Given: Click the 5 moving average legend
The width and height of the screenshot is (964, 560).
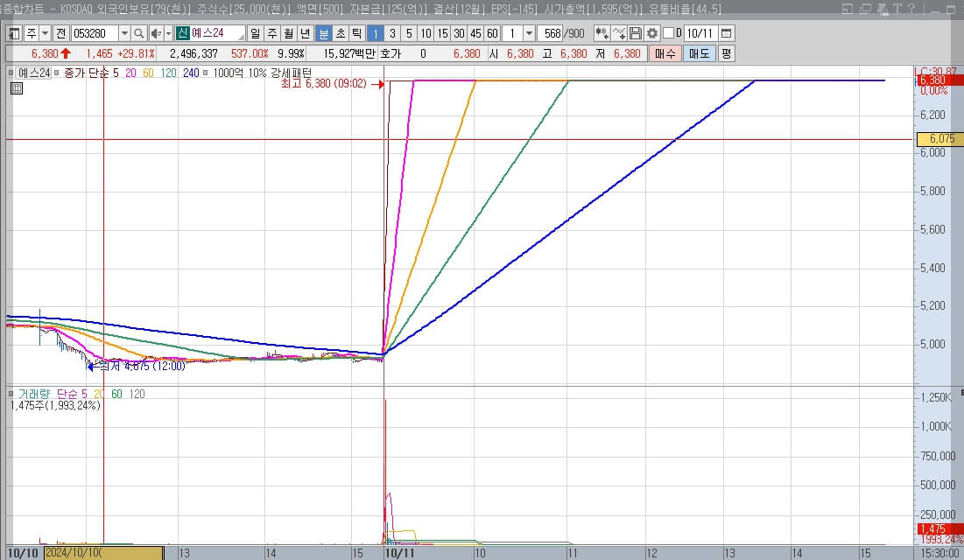Looking at the screenshot, I should (116, 73).
